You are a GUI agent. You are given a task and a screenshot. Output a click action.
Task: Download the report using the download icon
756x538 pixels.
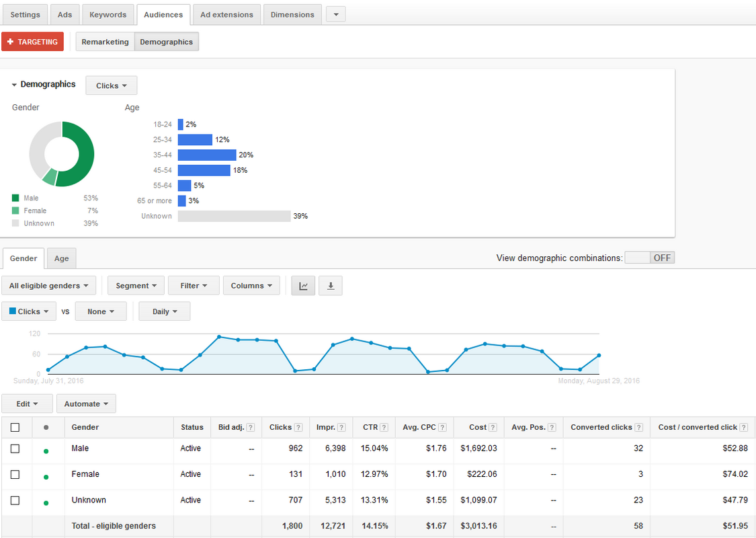[x=330, y=285]
